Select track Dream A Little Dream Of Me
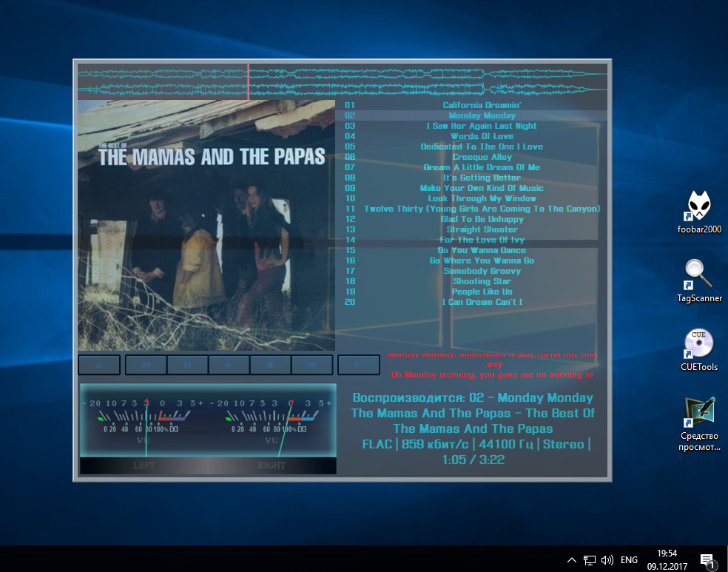 pyautogui.click(x=471, y=167)
